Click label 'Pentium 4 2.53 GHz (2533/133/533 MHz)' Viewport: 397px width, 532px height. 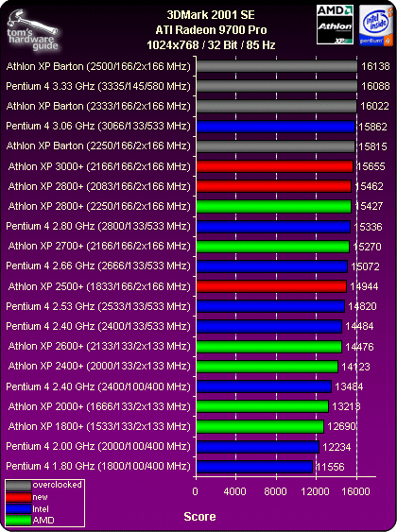point(98,306)
